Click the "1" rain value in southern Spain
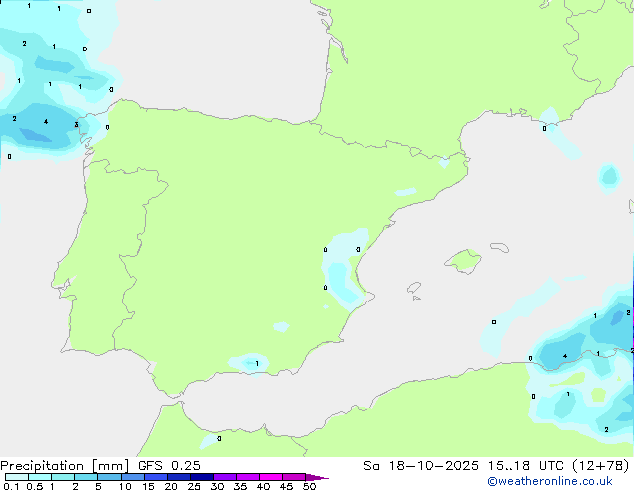Viewport: 634px width, 490px height. tap(257, 363)
